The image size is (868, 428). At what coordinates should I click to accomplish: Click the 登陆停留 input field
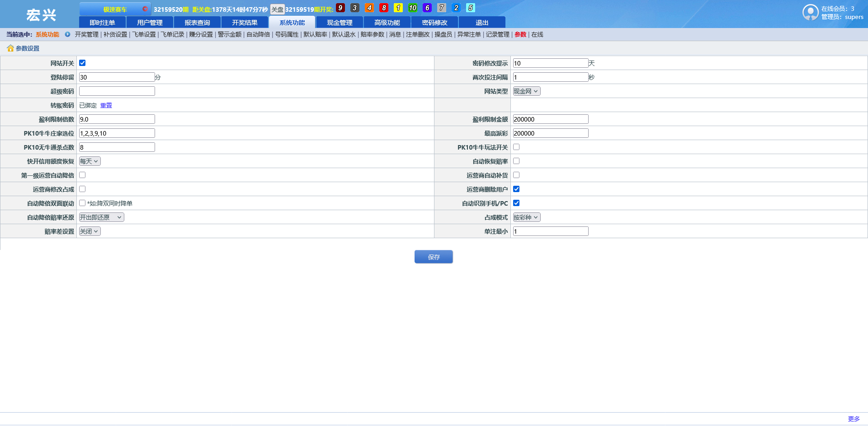pyautogui.click(x=117, y=77)
